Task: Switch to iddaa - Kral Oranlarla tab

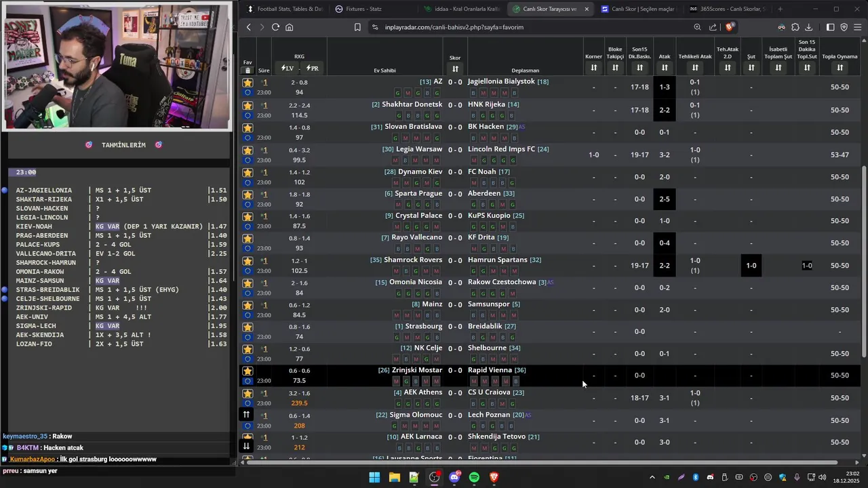Action: click(x=461, y=9)
